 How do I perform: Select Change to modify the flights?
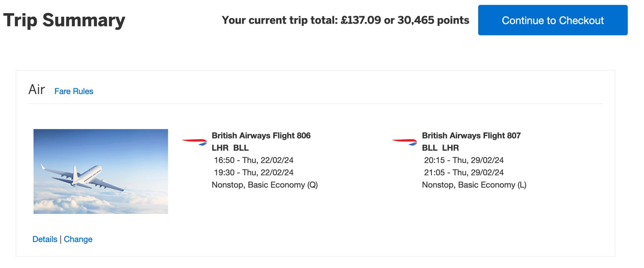[x=78, y=239]
